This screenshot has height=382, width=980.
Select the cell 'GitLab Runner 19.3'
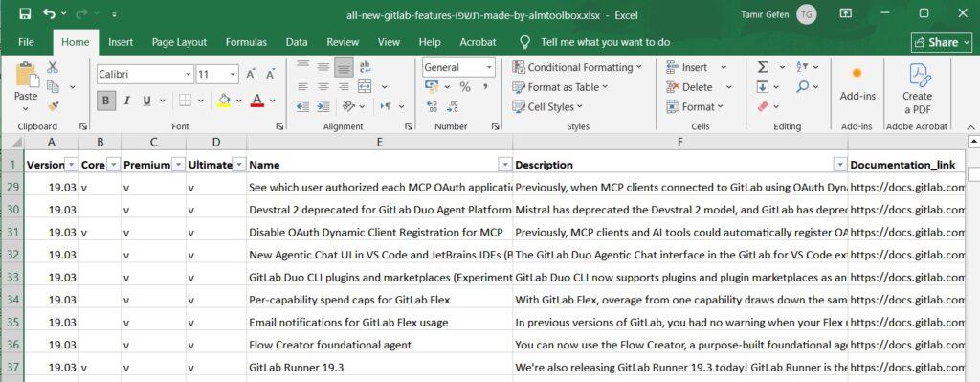point(379,368)
